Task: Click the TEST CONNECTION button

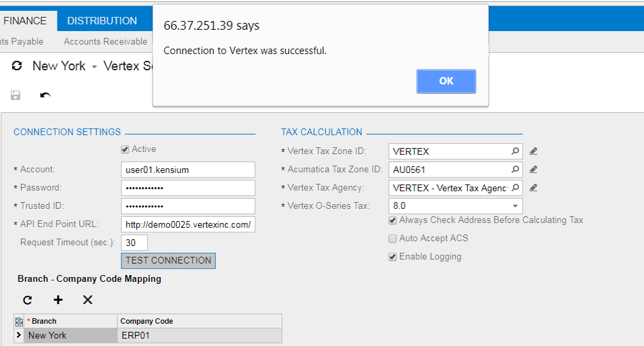Action: point(168,261)
